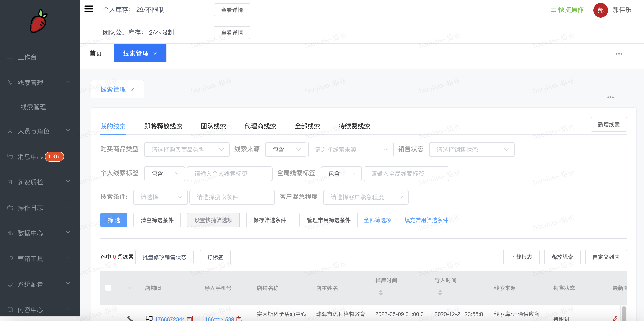
Task: Click the blue 筛选 button
Action: point(114,220)
